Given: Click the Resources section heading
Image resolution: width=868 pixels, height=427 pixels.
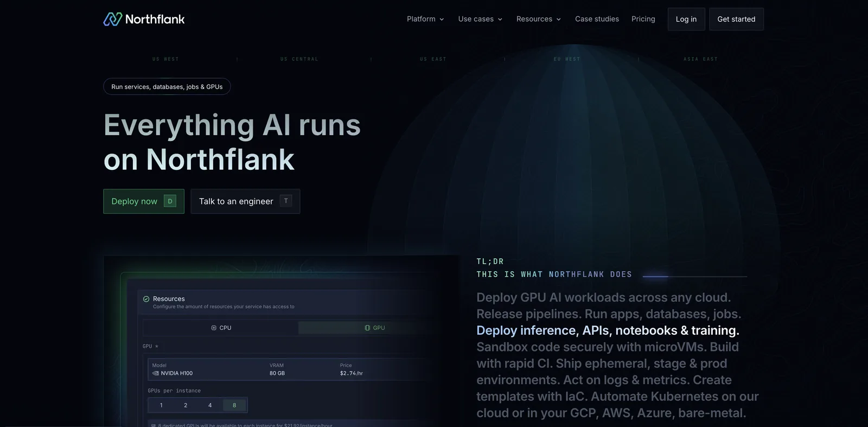Looking at the screenshot, I should pyautogui.click(x=169, y=299).
